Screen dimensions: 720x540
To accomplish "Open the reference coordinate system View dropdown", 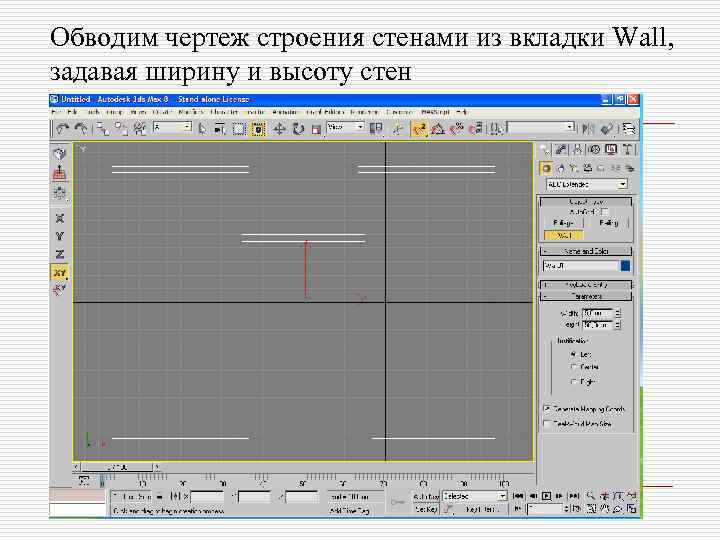I will click(345, 127).
